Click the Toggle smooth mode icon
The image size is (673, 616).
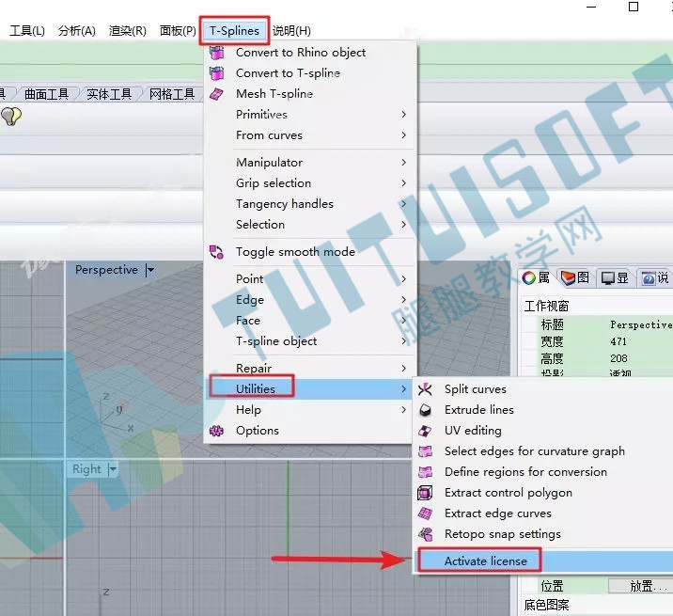click(216, 252)
